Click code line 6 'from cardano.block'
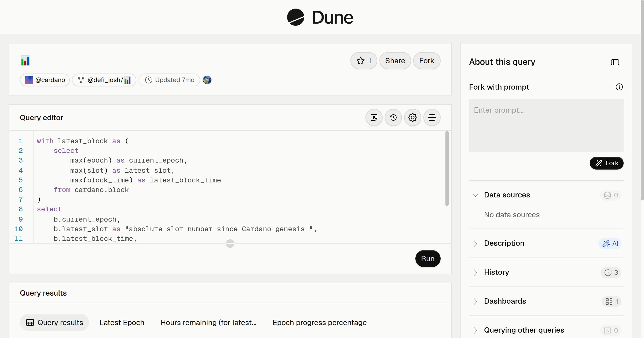This screenshot has width=644, height=338. (91, 190)
